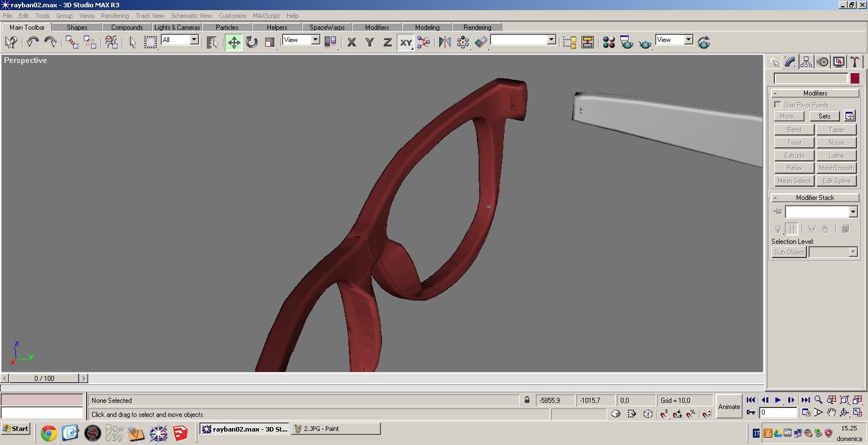Activate the Select and Move tool
The height and width of the screenshot is (445, 868).
[234, 42]
